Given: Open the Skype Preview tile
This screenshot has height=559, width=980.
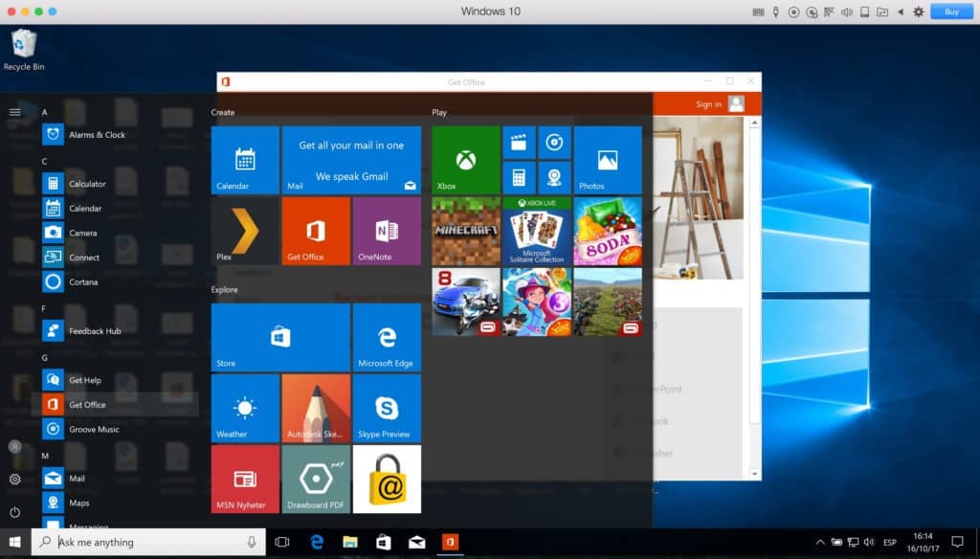Looking at the screenshot, I should [387, 409].
